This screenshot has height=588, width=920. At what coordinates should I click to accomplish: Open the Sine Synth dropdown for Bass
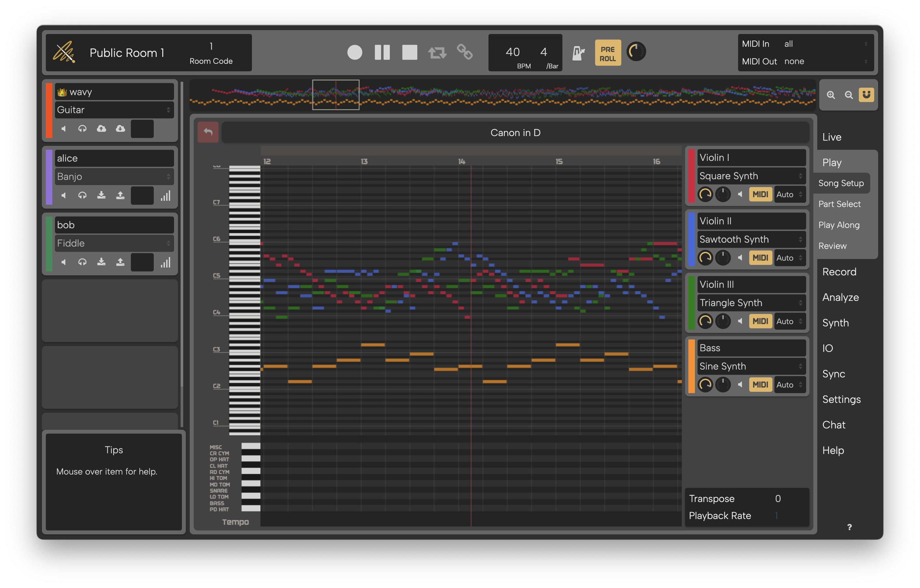tap(752, 367)
